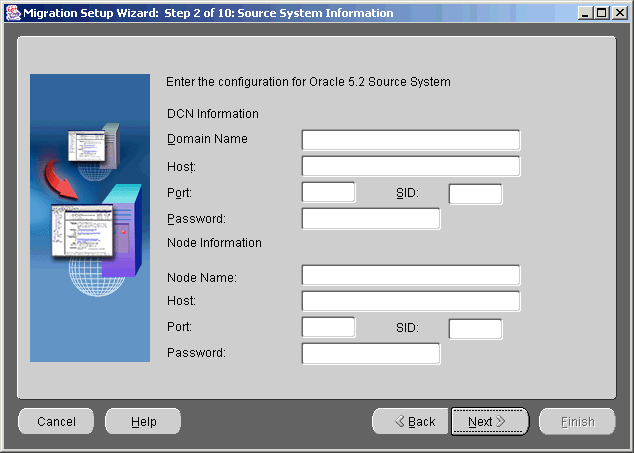Click the Node Password input field

tap(371, 354)
